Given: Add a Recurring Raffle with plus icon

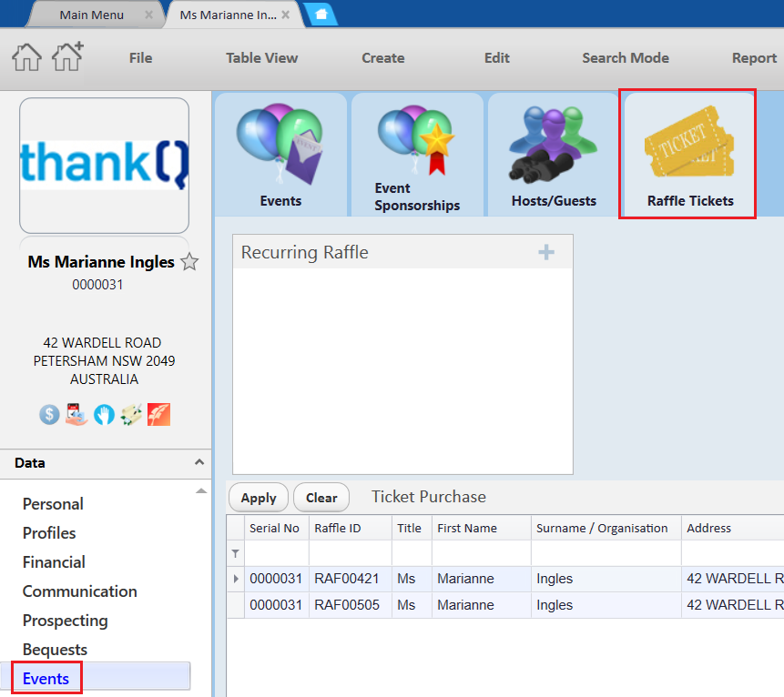Looking at the screenshot, I should click(x=546, y=252).
